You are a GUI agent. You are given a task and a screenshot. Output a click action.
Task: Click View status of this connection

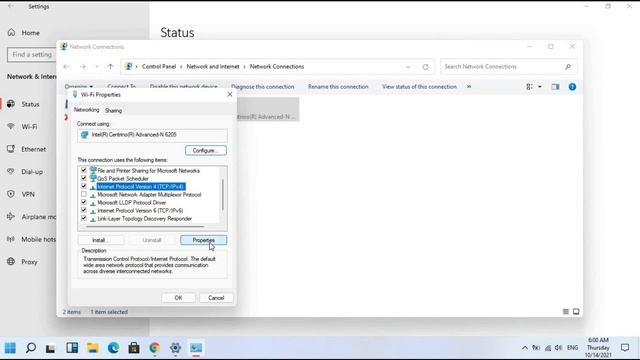419,87
